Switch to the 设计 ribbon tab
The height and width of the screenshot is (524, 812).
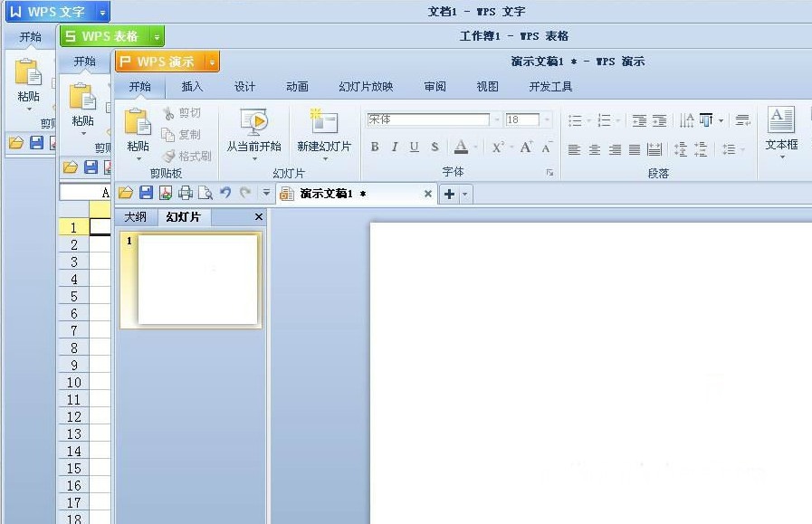244,87
